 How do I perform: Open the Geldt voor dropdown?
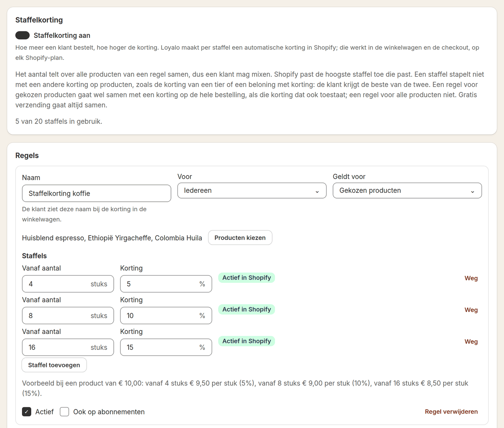tap(407, 191)
